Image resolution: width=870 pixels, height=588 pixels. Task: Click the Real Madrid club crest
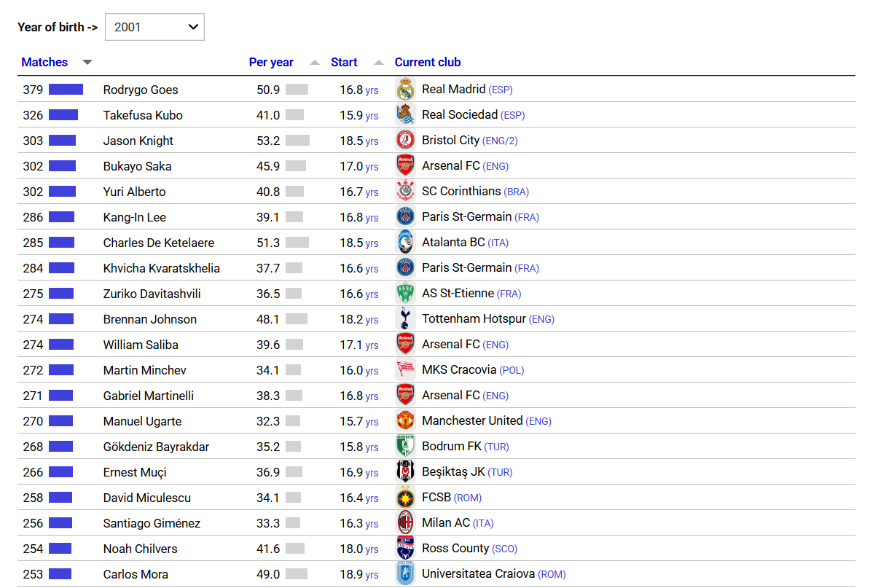click(x=406, y=90)
